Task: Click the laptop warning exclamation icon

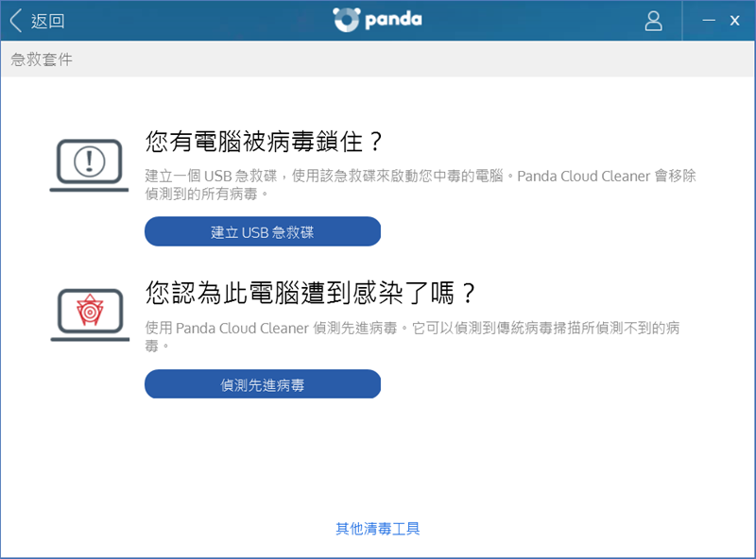Action: tap(89, 165)
